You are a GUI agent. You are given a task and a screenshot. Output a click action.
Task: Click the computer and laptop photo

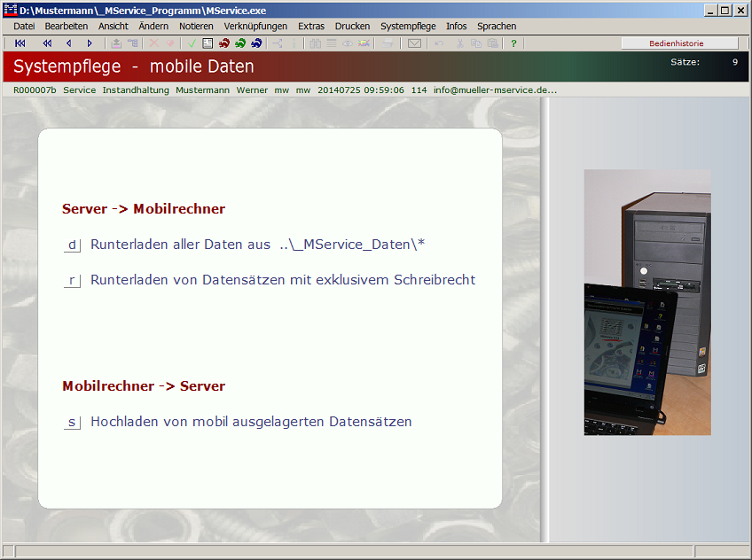click(647, 303)
